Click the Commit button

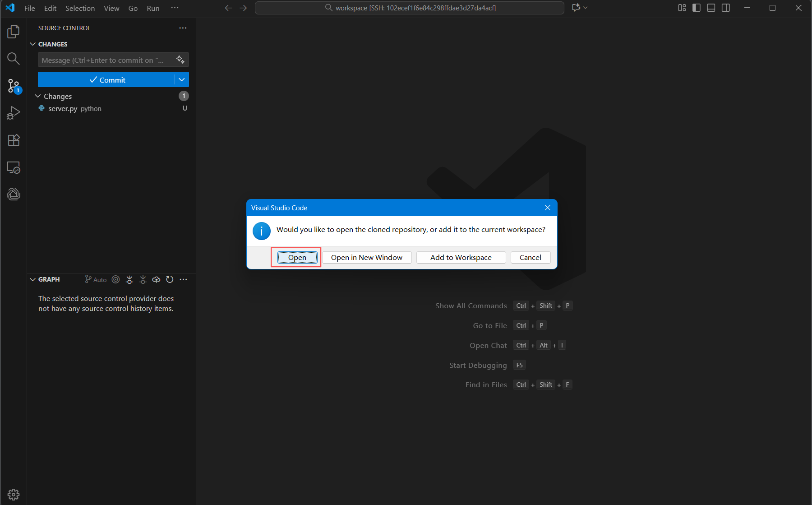coord(106,80)
